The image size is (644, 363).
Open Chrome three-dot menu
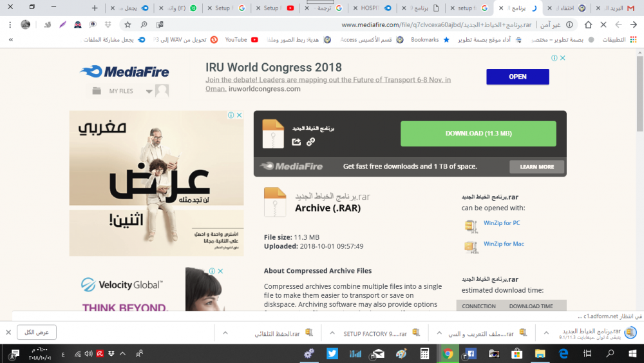click(10, 25)
